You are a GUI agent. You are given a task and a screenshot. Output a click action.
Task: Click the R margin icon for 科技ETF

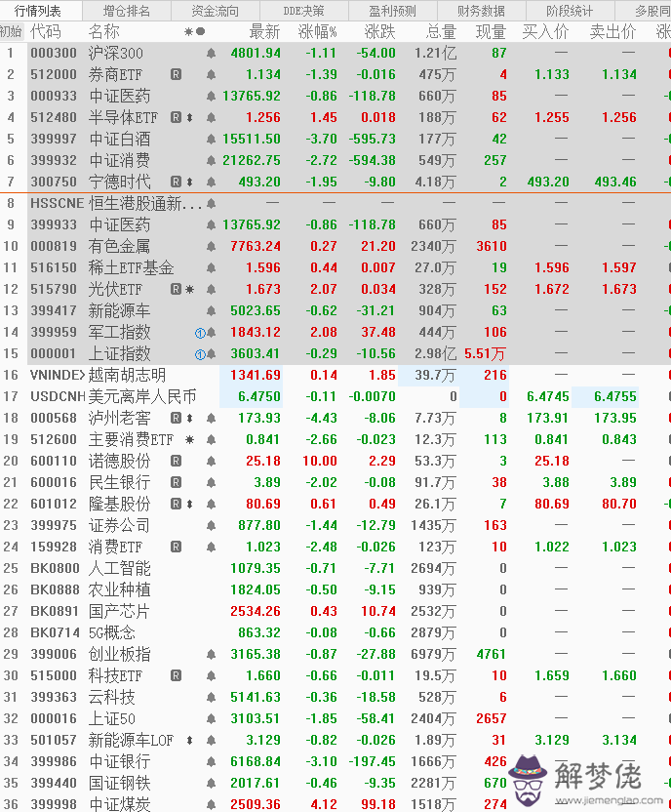(x=176, y=675)
